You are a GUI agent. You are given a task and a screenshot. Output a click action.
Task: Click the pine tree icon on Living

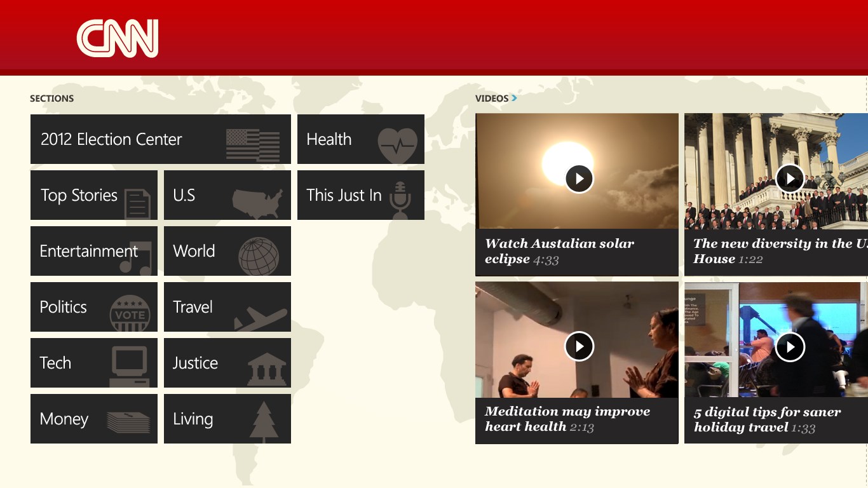click(264, 423)
